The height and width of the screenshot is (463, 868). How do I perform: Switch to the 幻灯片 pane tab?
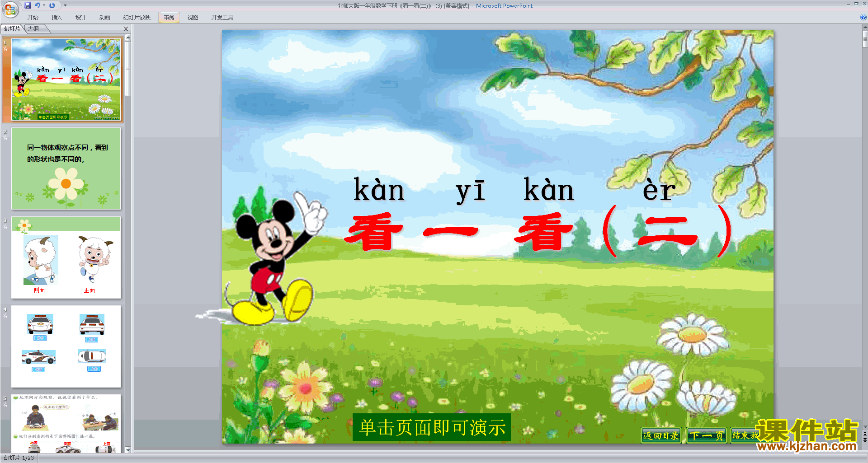[x=12, y=29]
